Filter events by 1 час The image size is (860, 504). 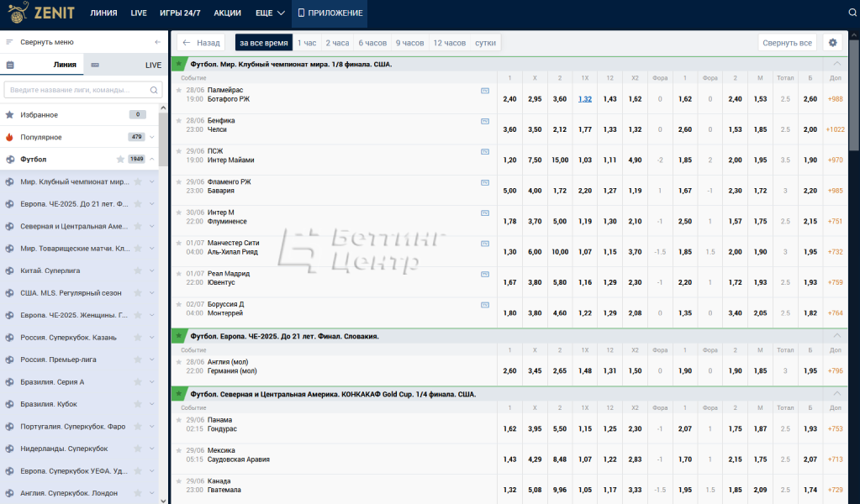(x=307, y=43)
